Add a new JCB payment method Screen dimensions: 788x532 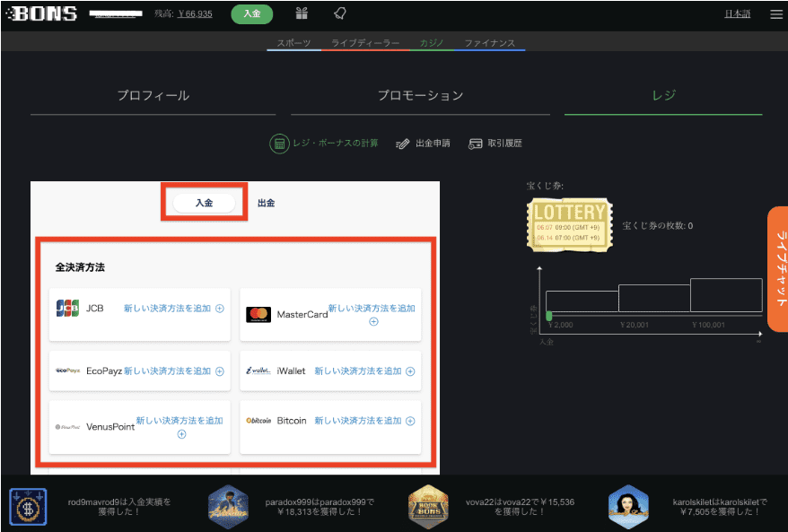pos(167,309)
